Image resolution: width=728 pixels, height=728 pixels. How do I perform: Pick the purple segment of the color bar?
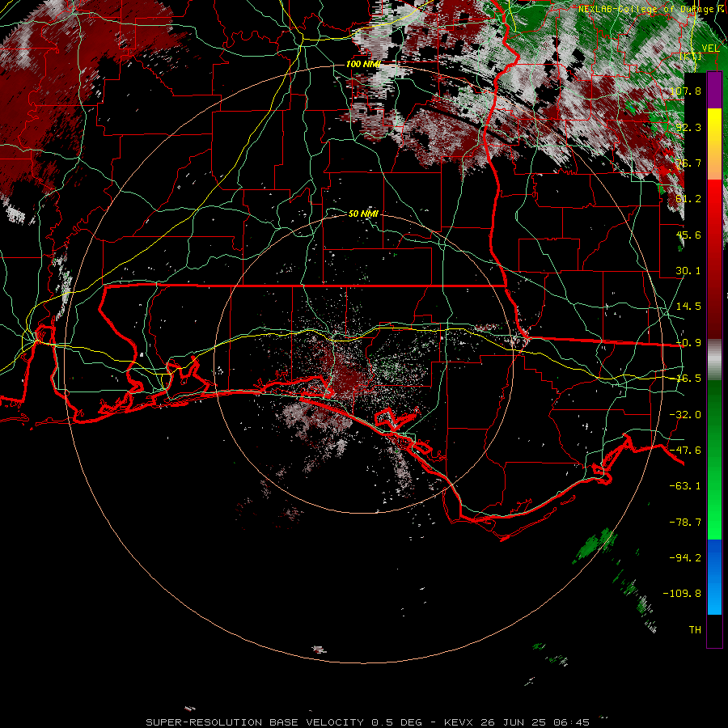(714, 91)
